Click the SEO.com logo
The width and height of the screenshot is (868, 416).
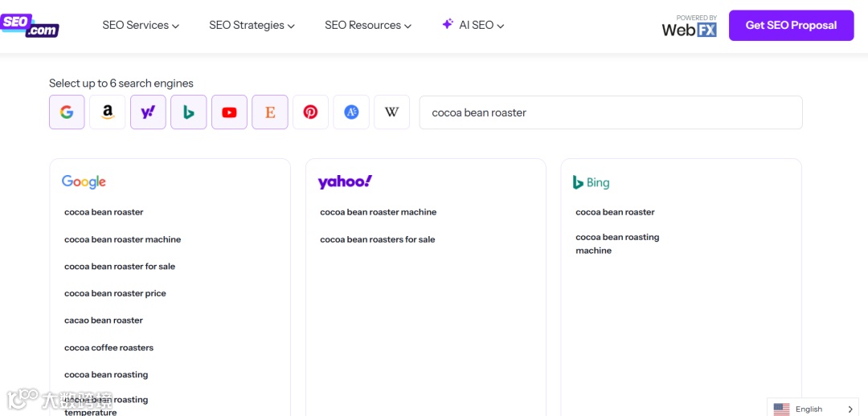30,25
